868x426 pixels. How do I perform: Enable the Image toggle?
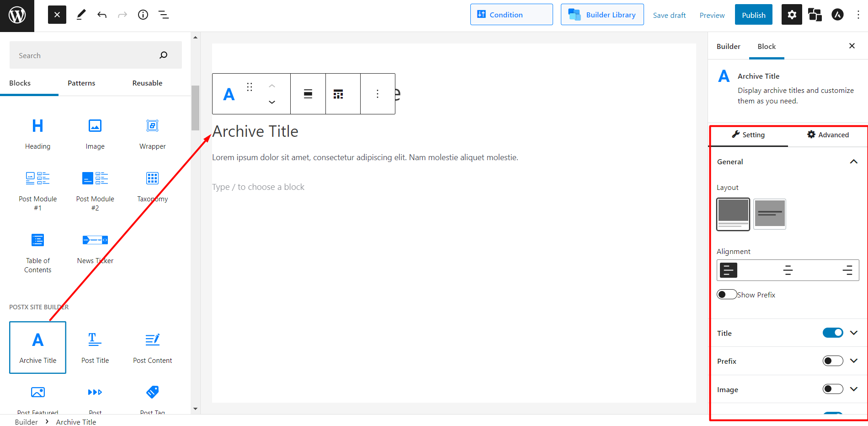click(x=833, y=389)
